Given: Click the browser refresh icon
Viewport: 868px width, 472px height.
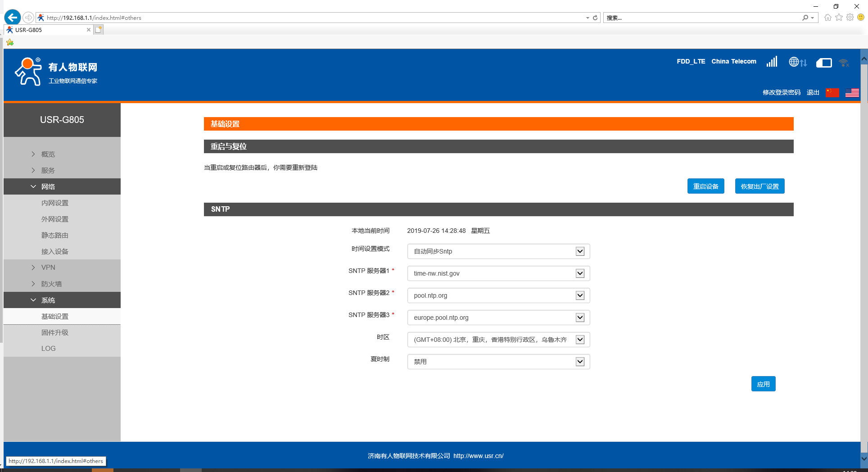Looking at the screenshot, I should (595, 18).
